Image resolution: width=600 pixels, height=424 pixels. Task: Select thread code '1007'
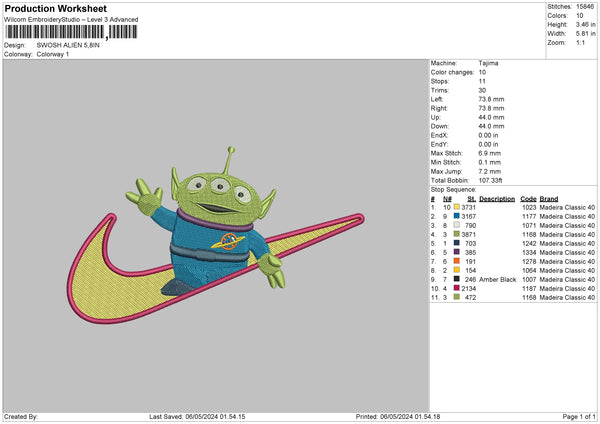click(x=529, y=279)
